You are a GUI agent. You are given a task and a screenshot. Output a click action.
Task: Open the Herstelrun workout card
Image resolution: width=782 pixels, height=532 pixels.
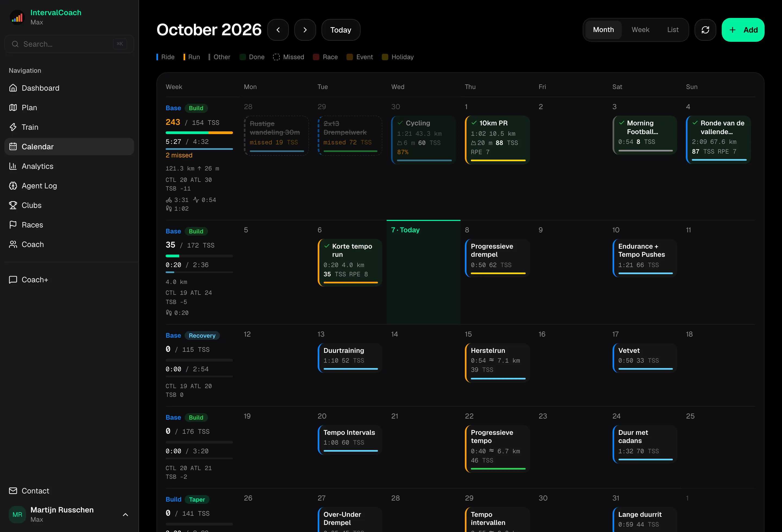pos(497,363)
